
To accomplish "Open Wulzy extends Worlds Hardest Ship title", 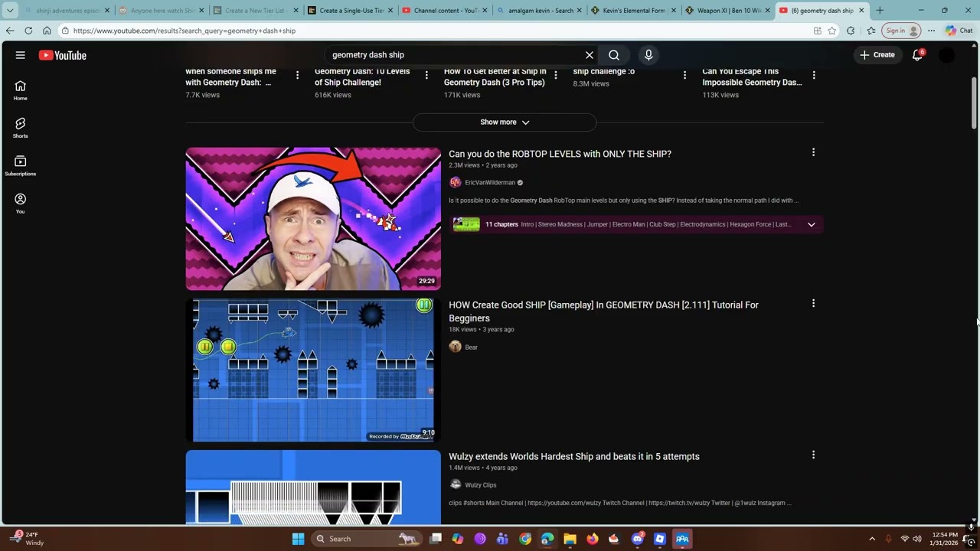I will (574, 456).
